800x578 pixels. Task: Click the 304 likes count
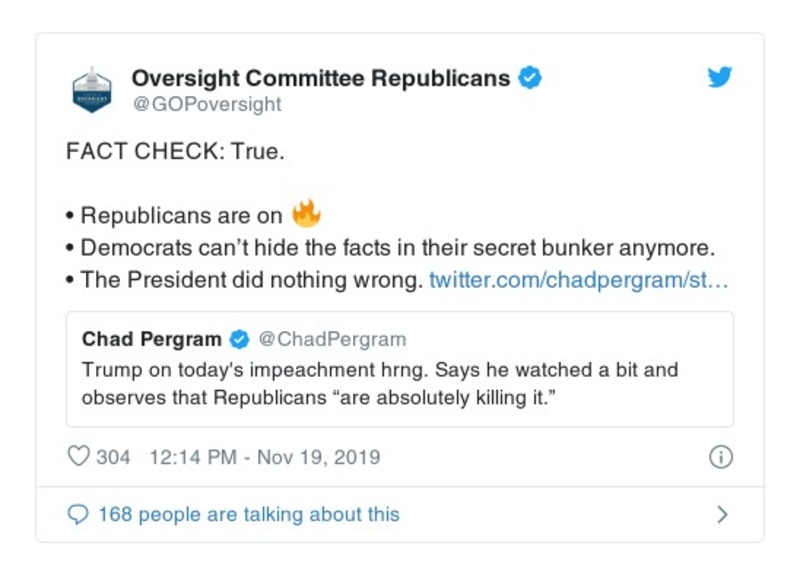tap(113, 457)
